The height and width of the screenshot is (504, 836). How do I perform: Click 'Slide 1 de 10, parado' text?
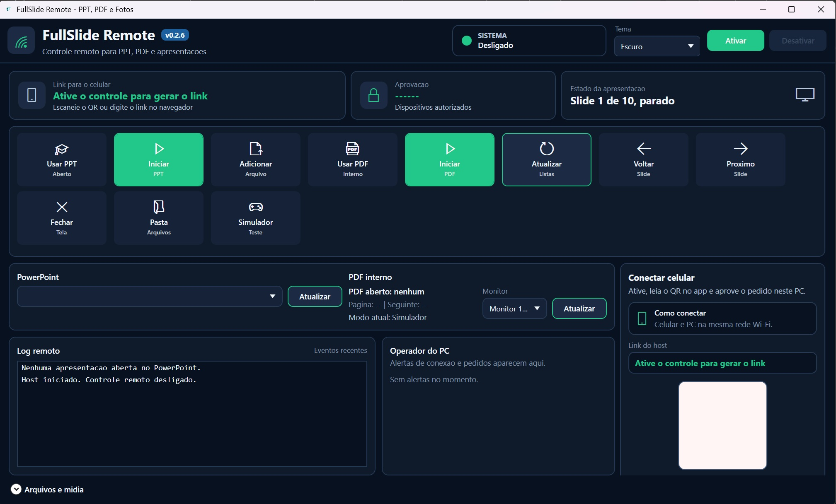coord(622,101)
